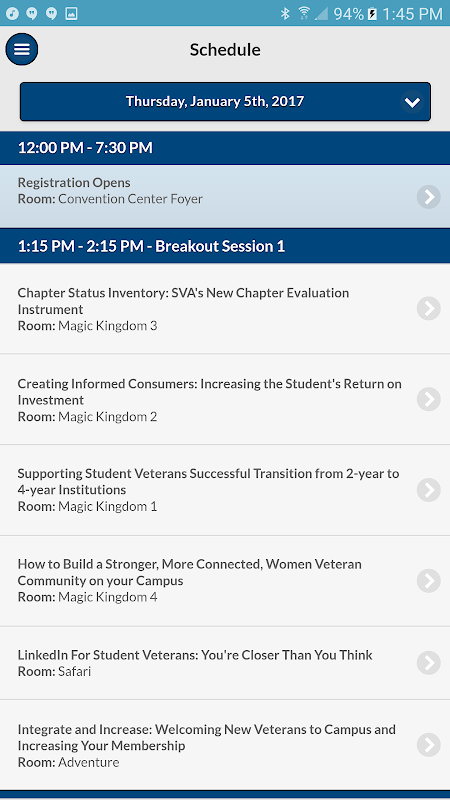Select the Registration Opens schedule entry
This screenshot has width=450, height=800.
pos(225,196)
